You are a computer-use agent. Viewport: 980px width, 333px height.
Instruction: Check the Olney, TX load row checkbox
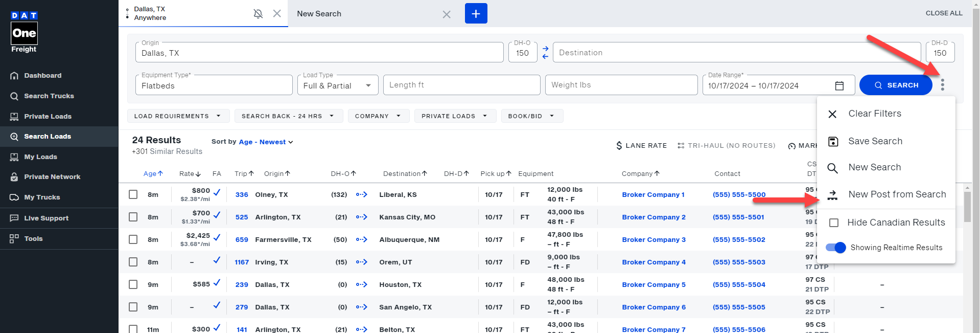click(x=133, y=194)
